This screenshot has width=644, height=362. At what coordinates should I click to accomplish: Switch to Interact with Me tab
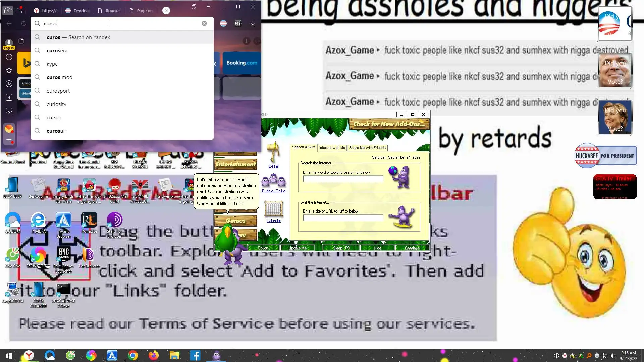332,148
